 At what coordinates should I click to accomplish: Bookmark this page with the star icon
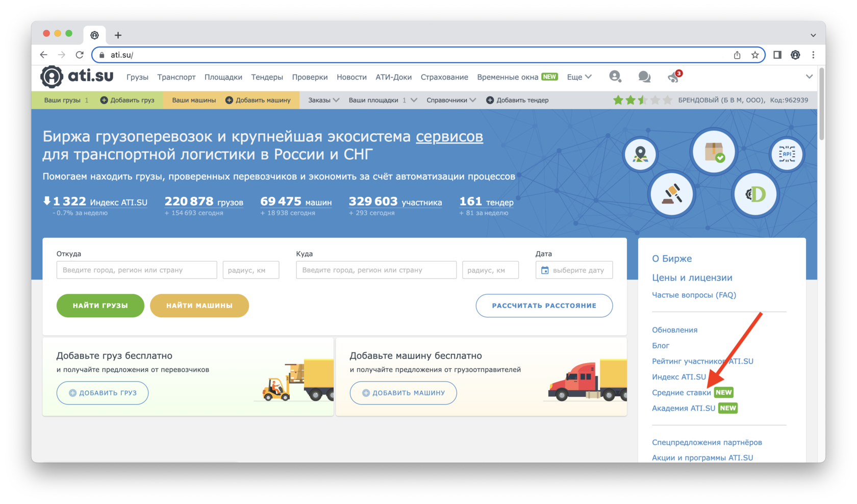pos(755,55)
